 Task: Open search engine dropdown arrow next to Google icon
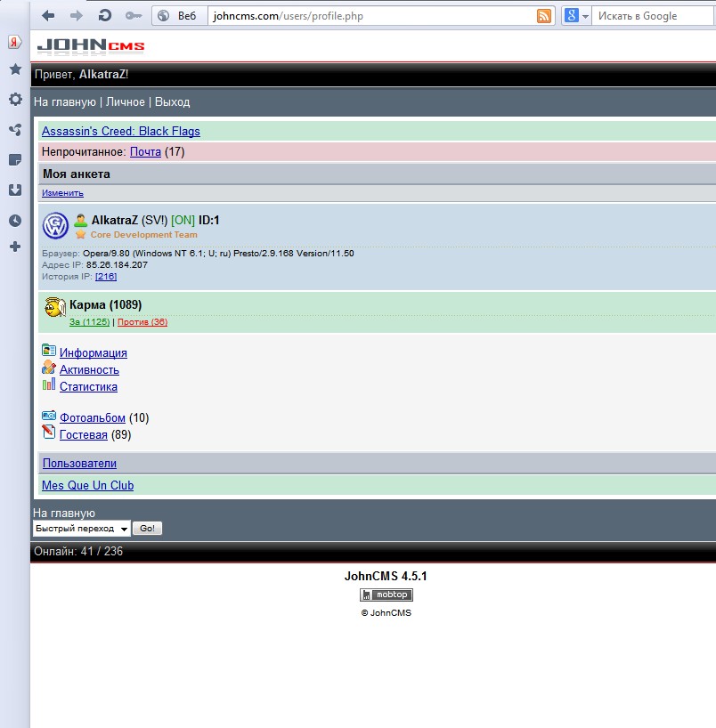click(585, 17)
